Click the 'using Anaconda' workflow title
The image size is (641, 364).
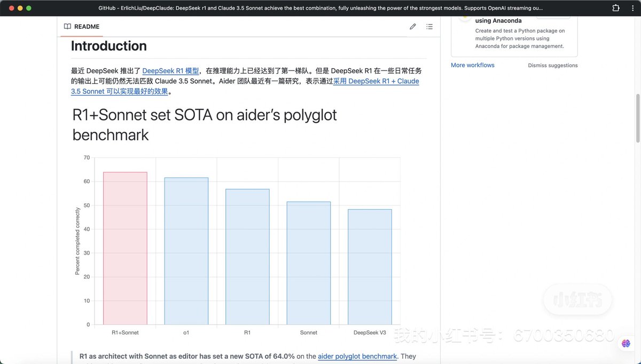498,21
